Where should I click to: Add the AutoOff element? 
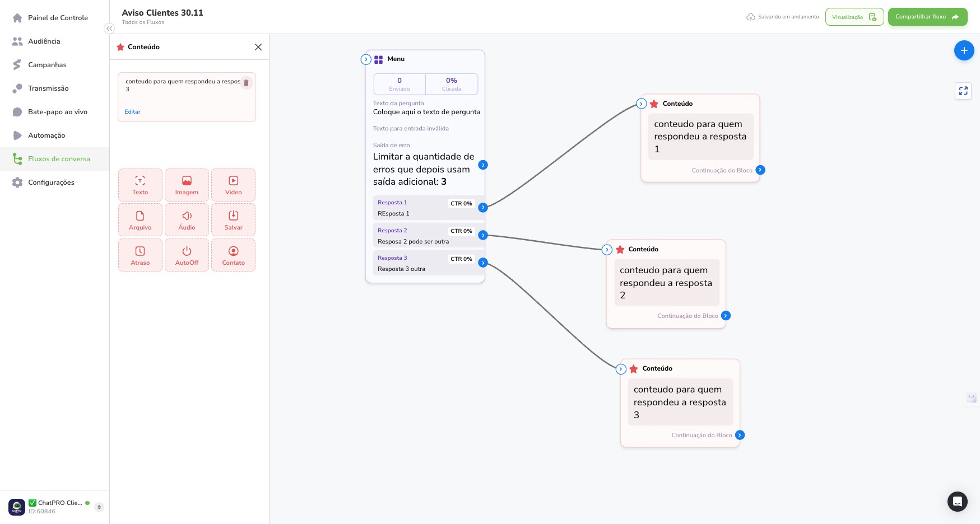tap(187, 256)
